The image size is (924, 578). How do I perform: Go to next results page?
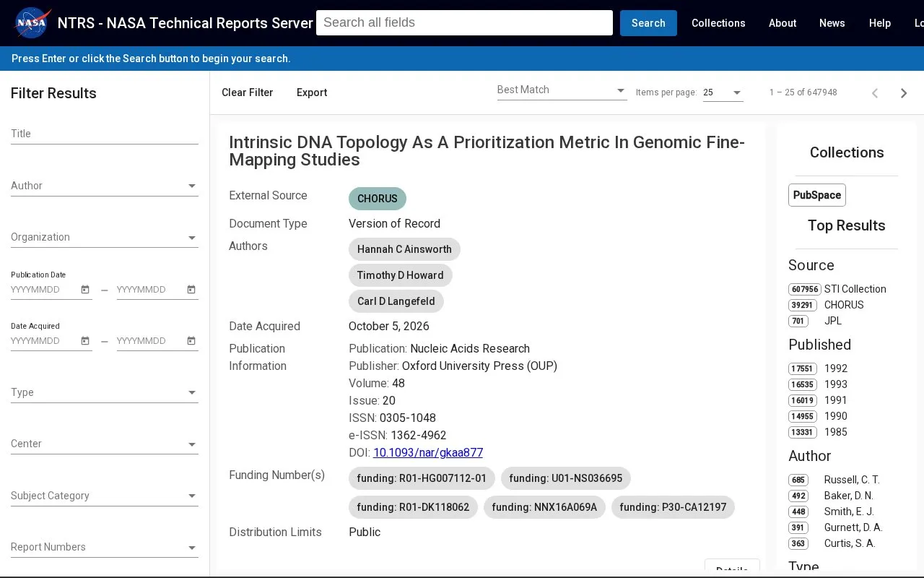point(904,92)
